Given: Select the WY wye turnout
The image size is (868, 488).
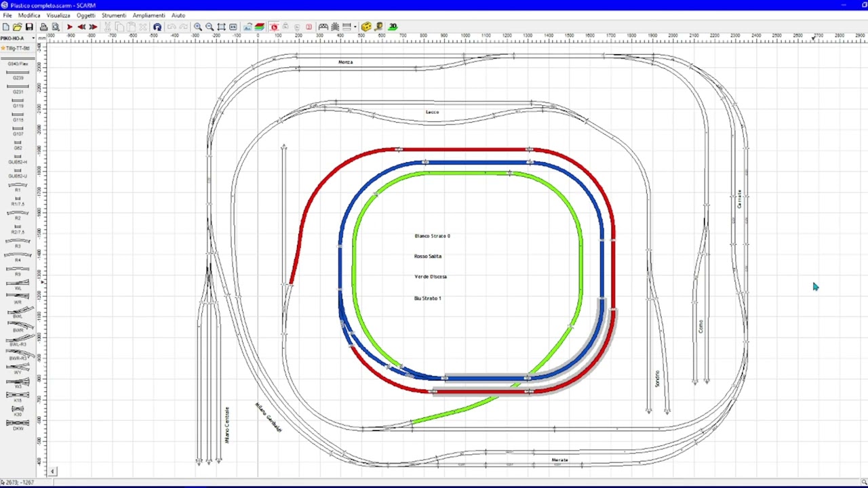Looking at the screenshot, I should tap(18, 369).
